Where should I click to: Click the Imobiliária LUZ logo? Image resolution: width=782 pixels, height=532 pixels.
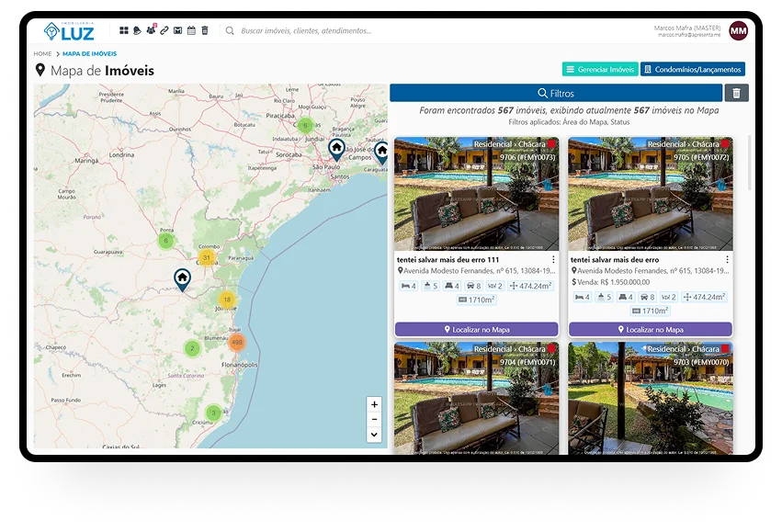pyautogui.click(x=69, y=31)
